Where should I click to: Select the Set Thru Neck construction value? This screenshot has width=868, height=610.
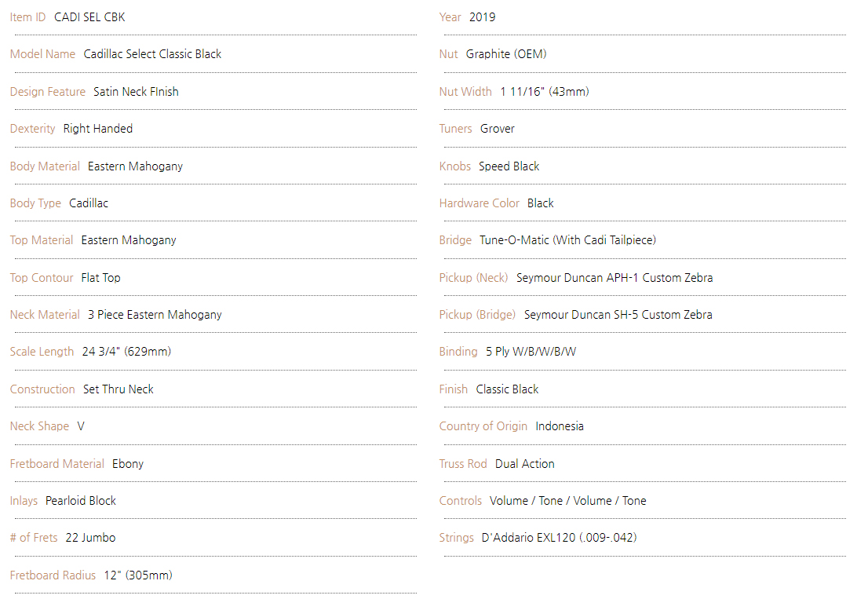118,389
